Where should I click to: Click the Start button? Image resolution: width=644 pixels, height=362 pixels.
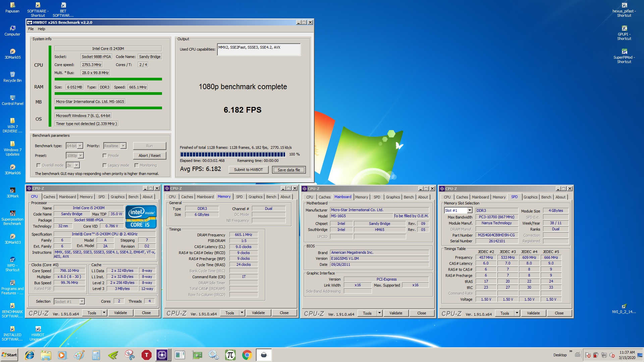(9, 355)
